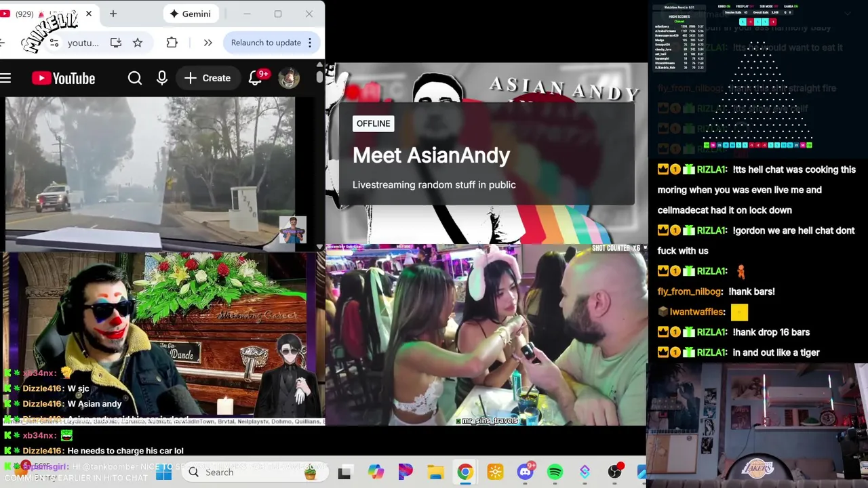Click RIZLA1 'in and out like a tiger'
The height and width of the screenshot is (488, 868).
(738, 352)
